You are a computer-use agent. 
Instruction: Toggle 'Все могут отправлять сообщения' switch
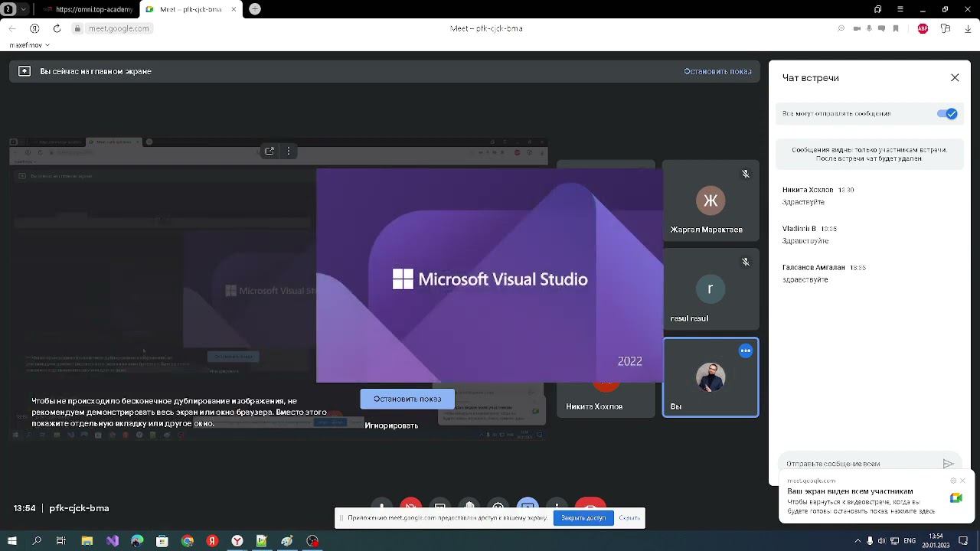click(947, 113)
